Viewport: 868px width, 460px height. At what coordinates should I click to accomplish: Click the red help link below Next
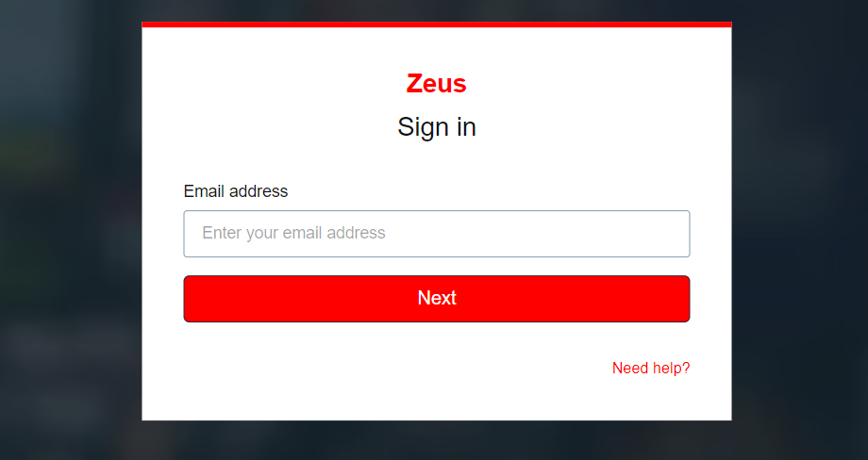point(651,369)
